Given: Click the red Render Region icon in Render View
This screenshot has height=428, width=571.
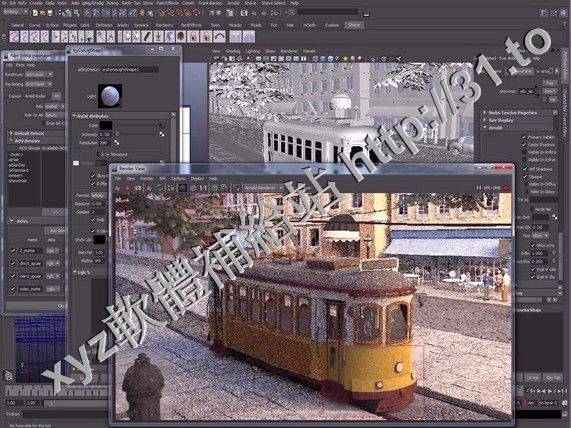Looking at the screenshot, I should [x=128, y=188].
